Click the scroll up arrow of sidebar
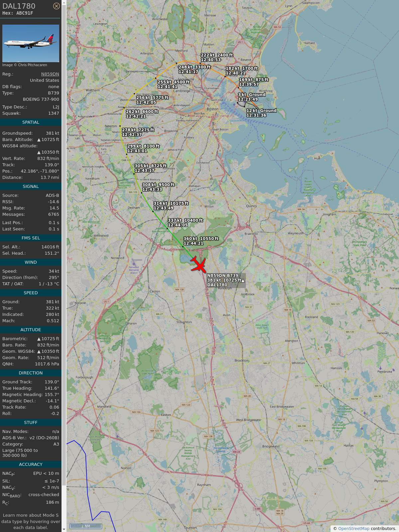Viewport: 399px width, 532px height. coord(64,3)
